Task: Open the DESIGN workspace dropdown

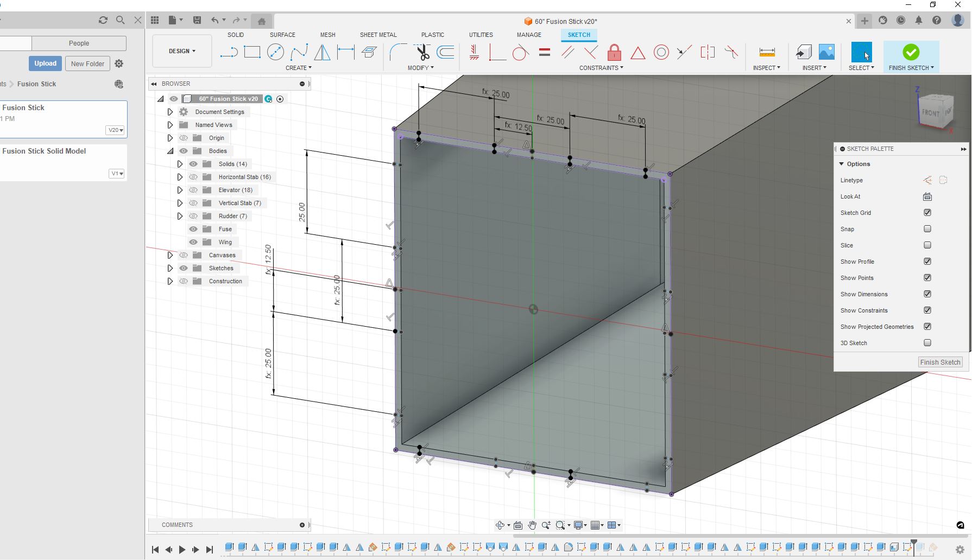Action: coord(182,51)
